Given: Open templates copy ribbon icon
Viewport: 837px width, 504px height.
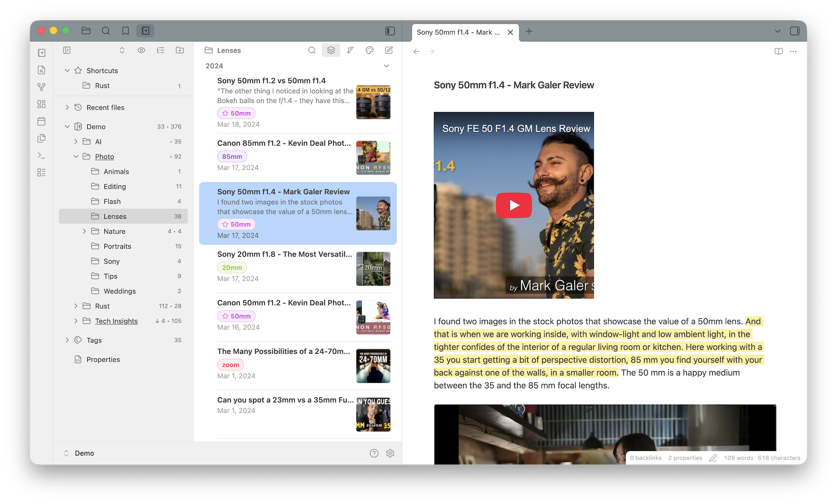Looking at the screenshot, I should point(41,138).
